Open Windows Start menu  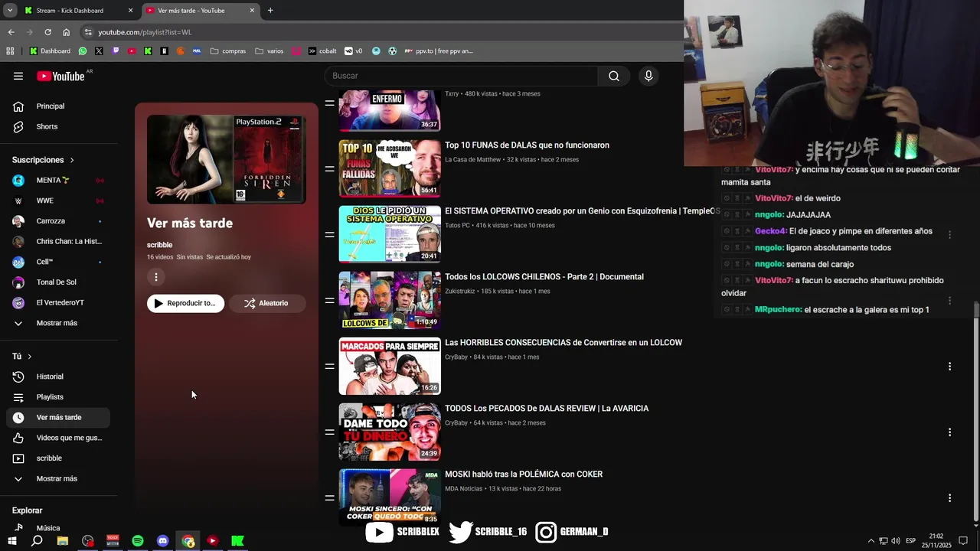(x=12, y=541)
